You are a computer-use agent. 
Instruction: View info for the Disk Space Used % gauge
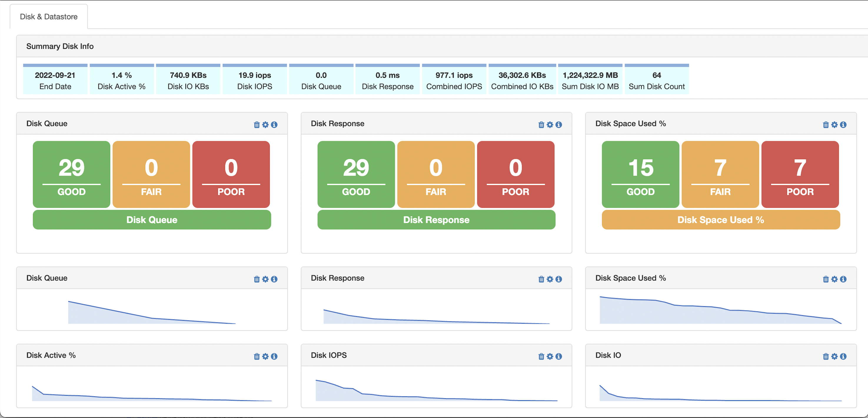(x=843, y=125)
